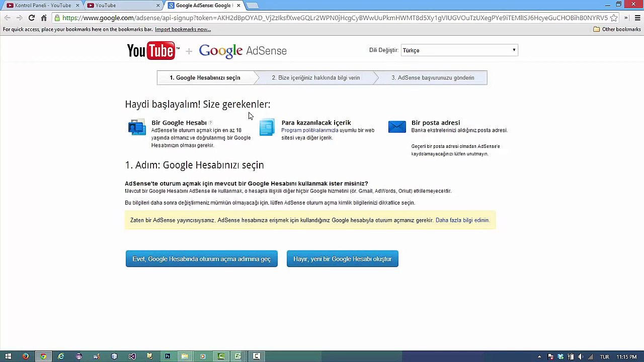This screenshot has height=362, width=644.
Task: Click the 'Import bookmarks now...' link
Action: coord(183,30)
